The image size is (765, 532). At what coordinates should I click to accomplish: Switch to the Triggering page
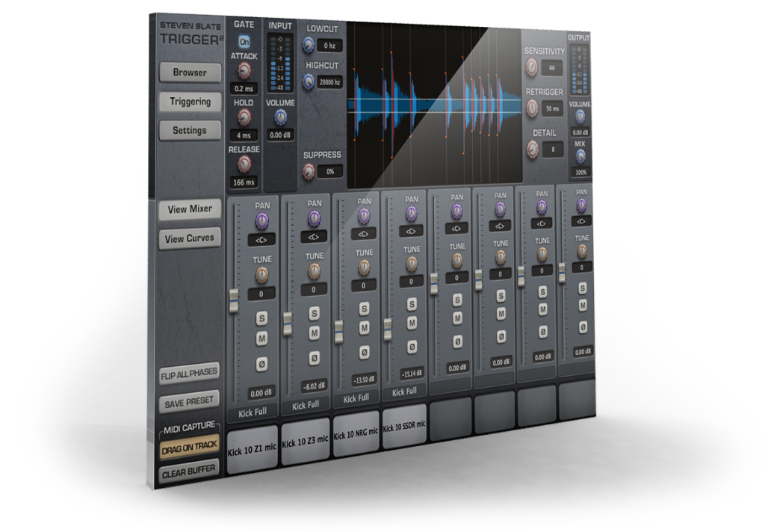[x=190, y=102]
